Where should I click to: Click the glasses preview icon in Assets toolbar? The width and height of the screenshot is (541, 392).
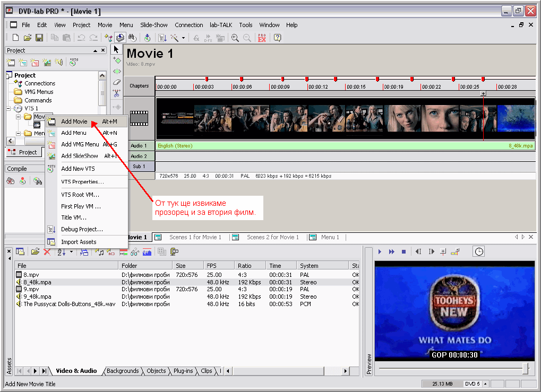(135, 252)
